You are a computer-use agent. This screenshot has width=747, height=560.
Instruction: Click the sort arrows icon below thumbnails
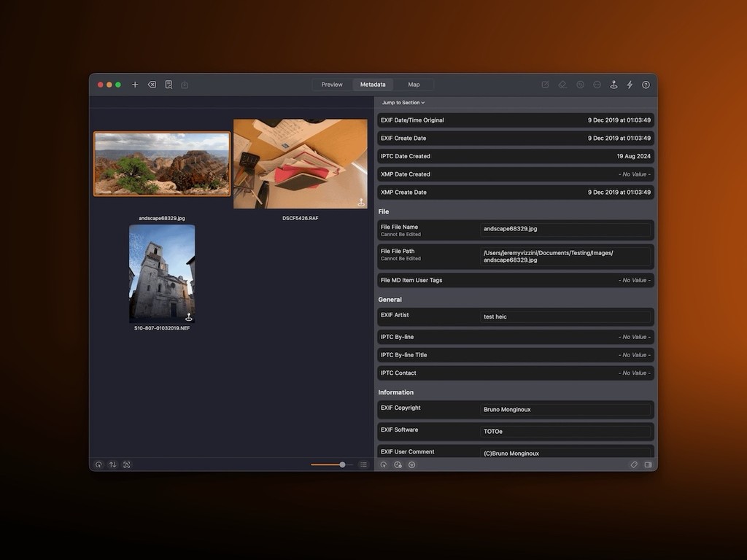point(112,464)
